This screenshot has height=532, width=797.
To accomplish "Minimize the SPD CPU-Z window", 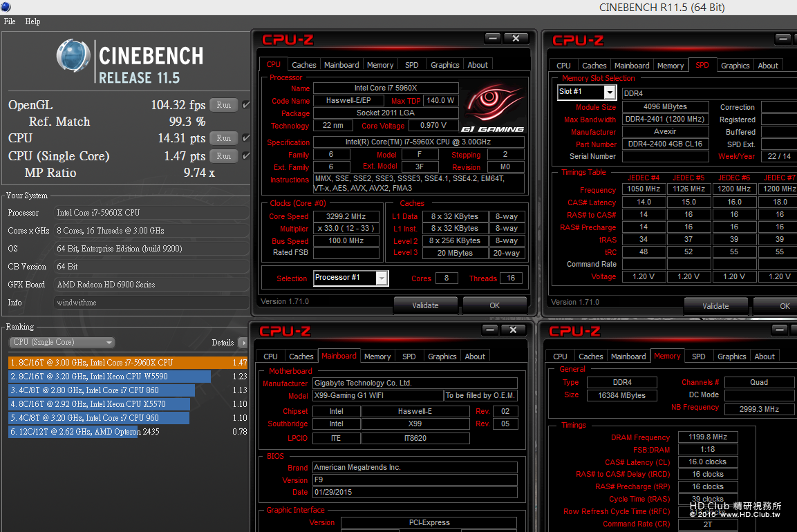I will tap(782, 39).
